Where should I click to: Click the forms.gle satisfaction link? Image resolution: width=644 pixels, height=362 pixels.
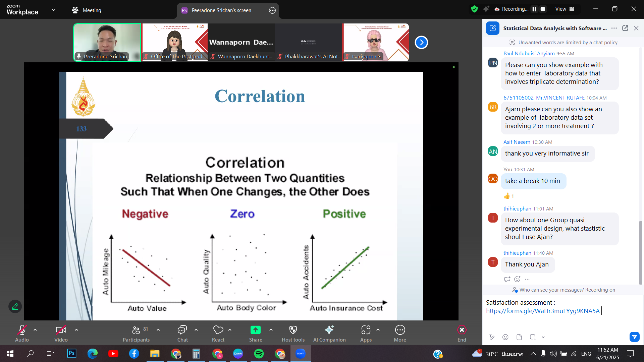(542, 311)
